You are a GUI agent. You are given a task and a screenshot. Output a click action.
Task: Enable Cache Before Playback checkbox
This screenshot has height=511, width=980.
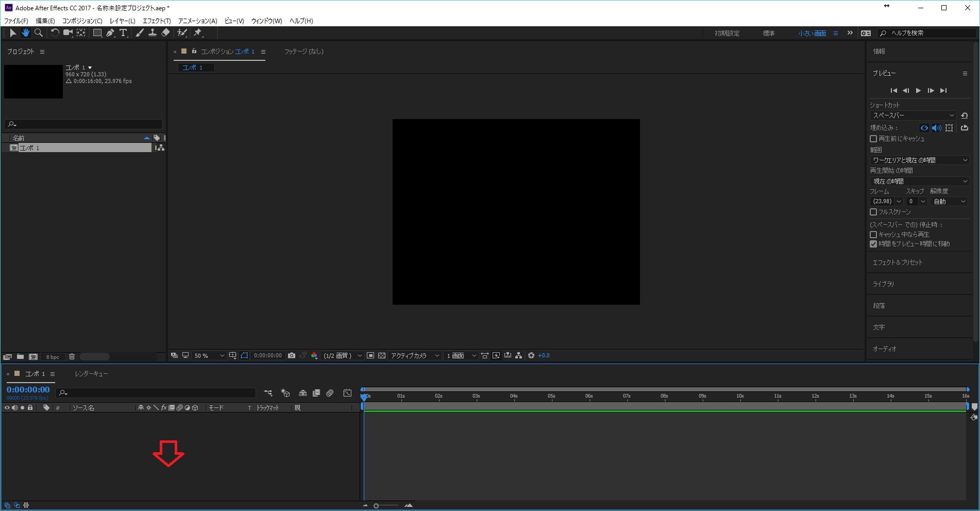[x=873, y=139]
